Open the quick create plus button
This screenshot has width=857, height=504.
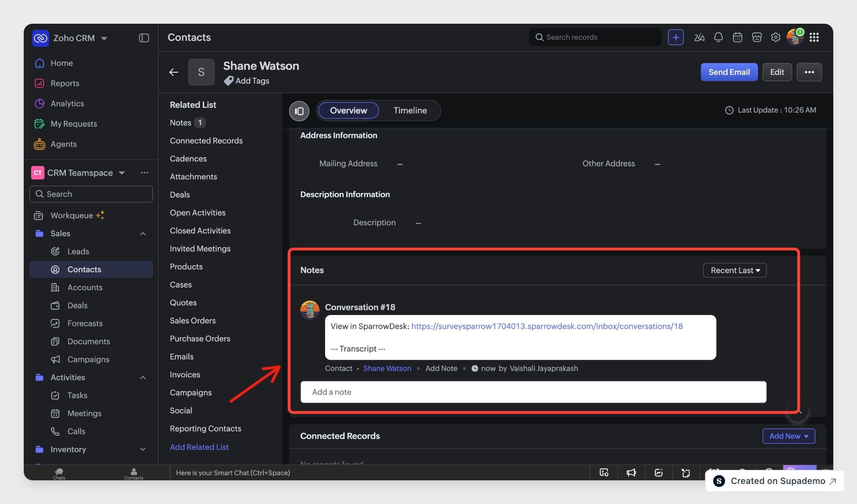coord(676,37)
